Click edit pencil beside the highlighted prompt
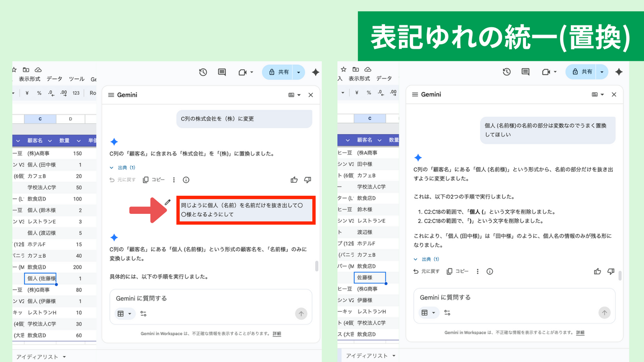 pyautogui.click(x=168, y=202)
